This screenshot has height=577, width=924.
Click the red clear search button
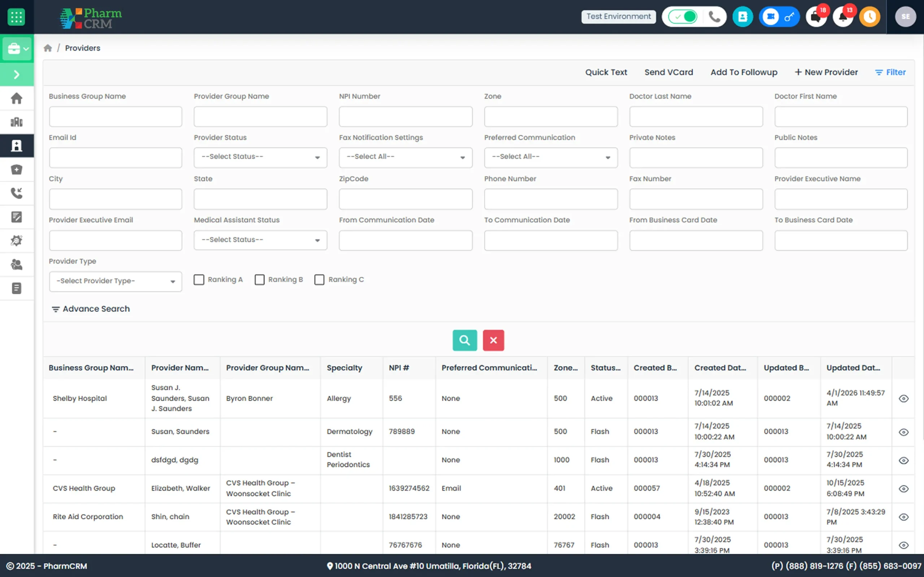[x=493, y=340]
